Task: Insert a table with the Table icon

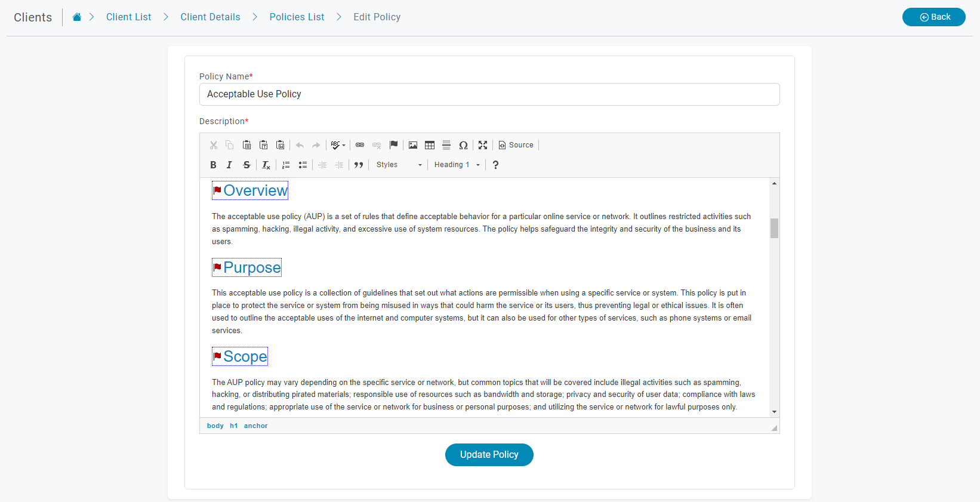Action: (430, 145)
